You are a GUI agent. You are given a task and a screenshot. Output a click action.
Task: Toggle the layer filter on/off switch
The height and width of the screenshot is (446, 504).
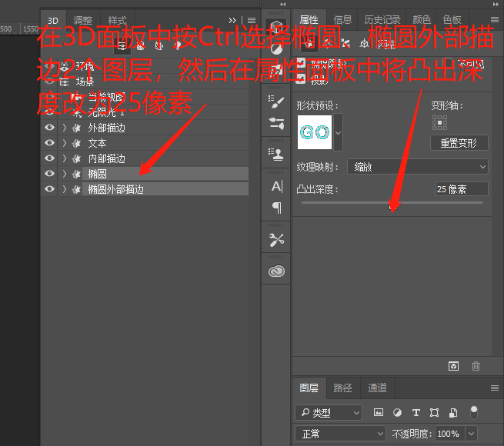[474, 412]
